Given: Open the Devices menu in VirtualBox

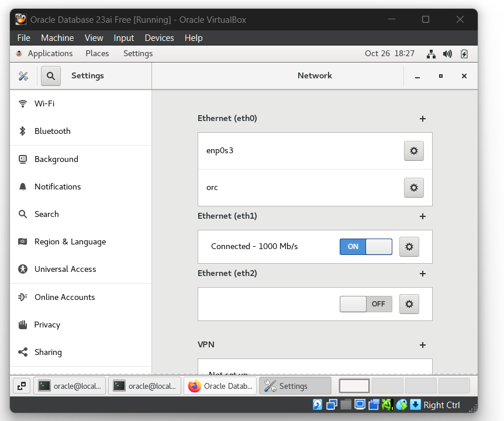Looking at the screenshot, I should (159, 38).
